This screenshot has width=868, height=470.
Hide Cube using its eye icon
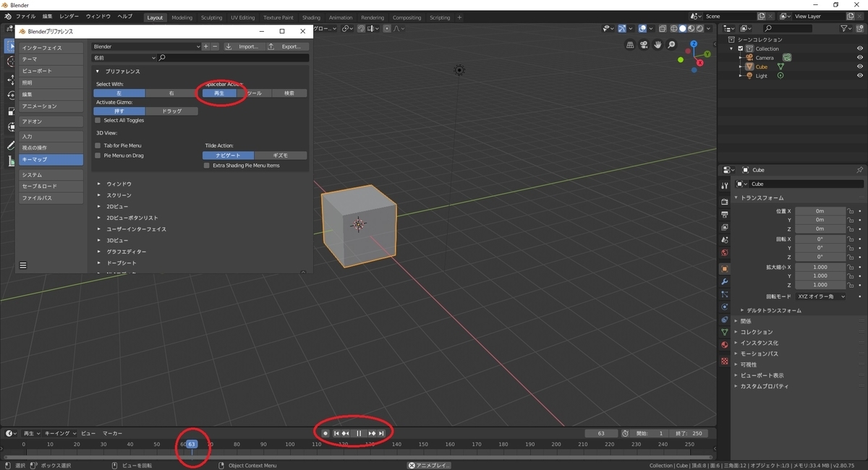[860, 67]
